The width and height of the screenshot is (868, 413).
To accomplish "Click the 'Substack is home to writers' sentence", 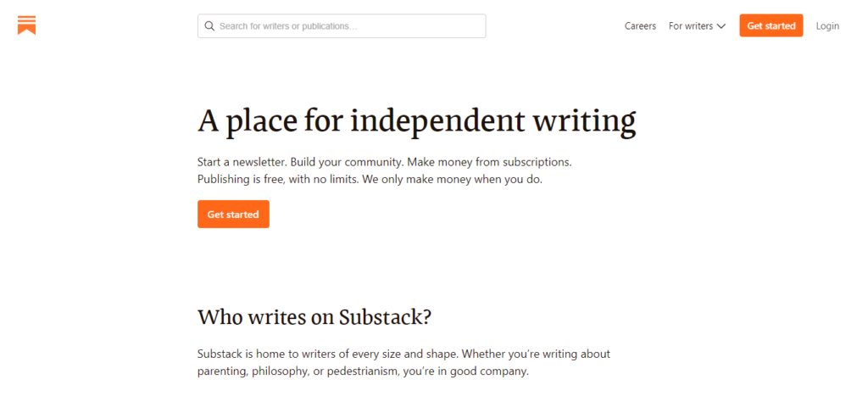I will click(x=297, y=354).
